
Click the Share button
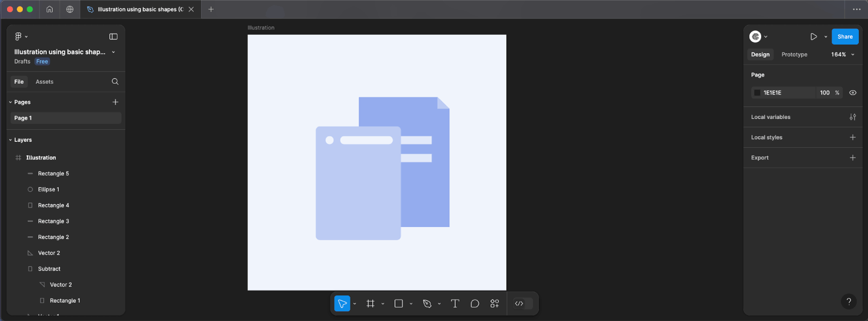[845, 36]
